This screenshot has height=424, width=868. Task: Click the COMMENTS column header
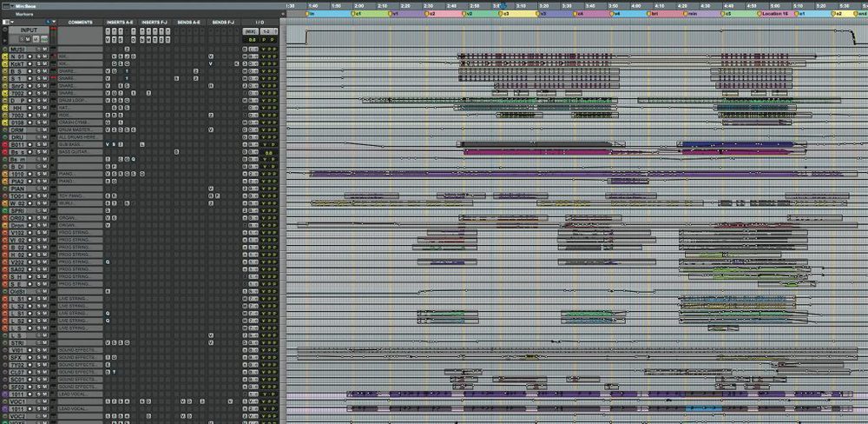coord(80,23)
